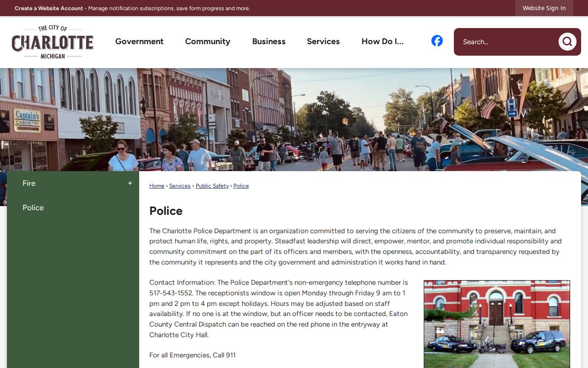This screenshot has height=368, width=588.
Task: Go to Home breadcrumb link
Action: (157, 186)
